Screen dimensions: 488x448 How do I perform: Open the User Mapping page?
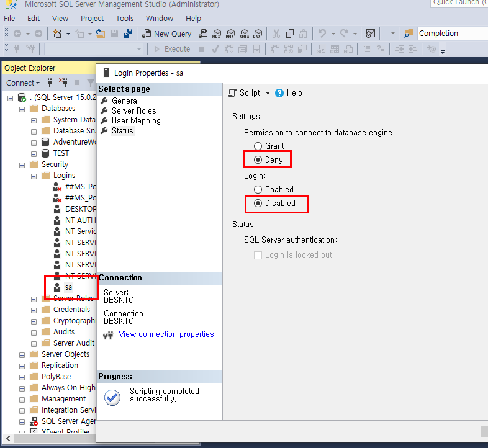click(x=136, y=121)
